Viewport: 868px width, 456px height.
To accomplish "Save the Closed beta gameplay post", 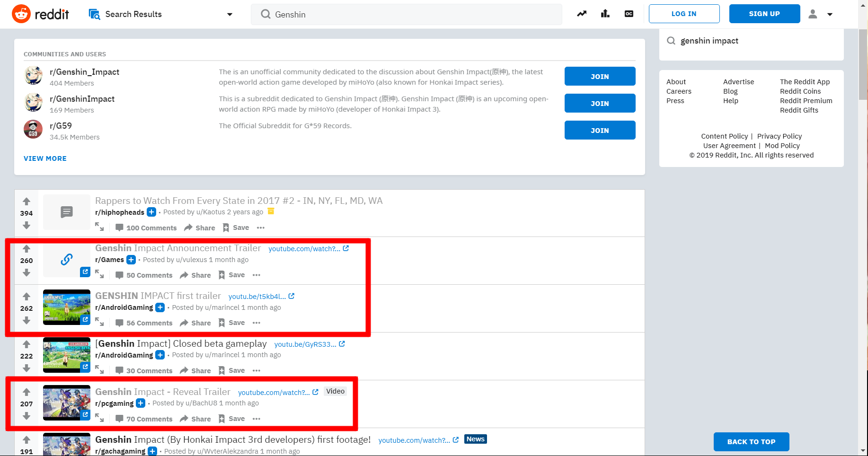I will tap(231, 370).
